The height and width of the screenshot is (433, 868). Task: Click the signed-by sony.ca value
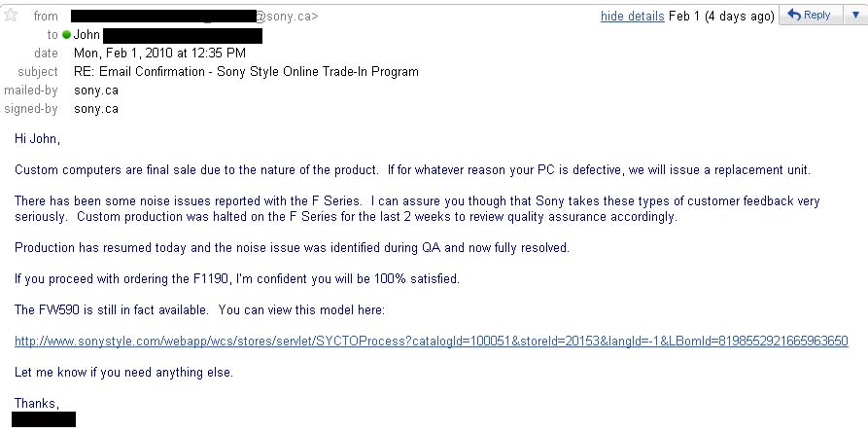coord(96,109)
